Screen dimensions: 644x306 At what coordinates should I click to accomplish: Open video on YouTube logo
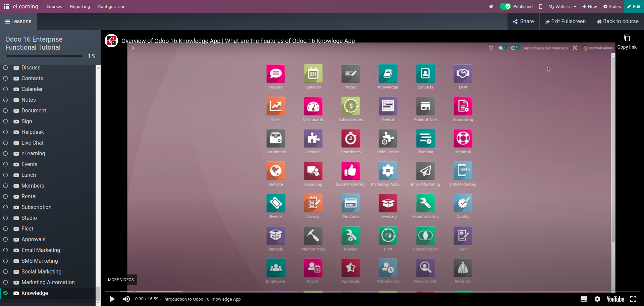coord(615,299)
